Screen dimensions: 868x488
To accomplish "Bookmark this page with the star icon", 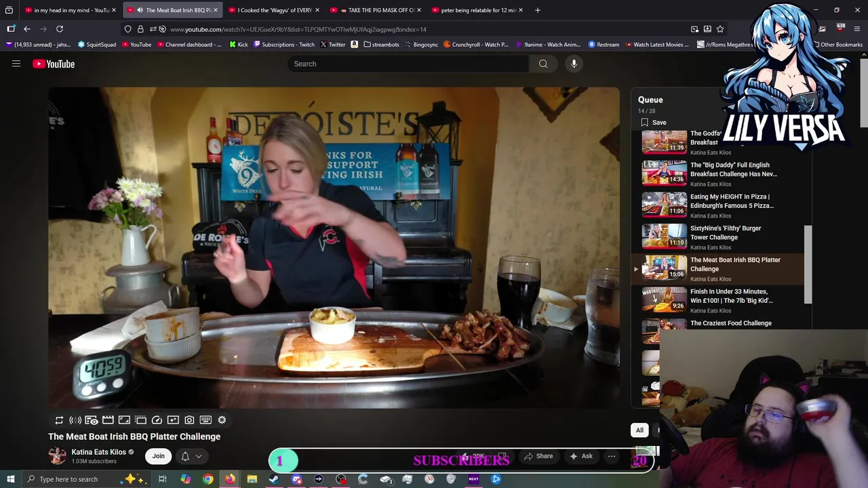I will 720,29.
